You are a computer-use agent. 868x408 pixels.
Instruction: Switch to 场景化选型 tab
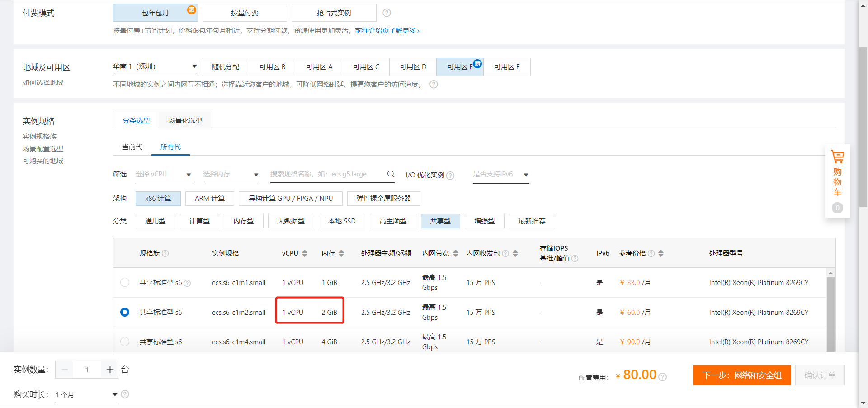pyautogui.click(x=185, y=120)
